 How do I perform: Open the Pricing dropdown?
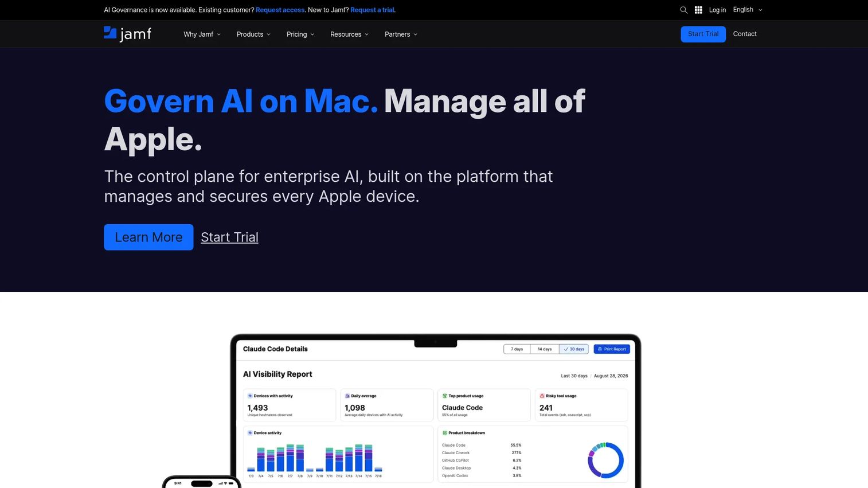click(x=300, y=34)
